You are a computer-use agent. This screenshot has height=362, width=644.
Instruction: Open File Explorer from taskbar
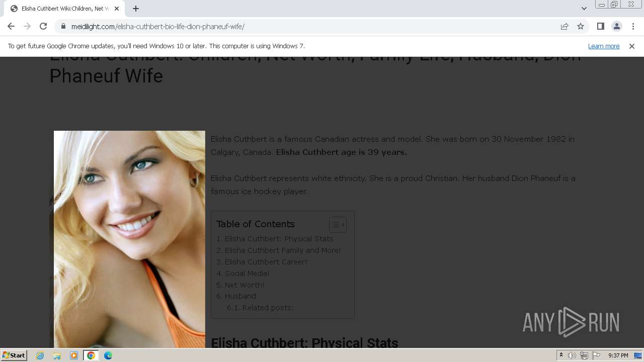pos(57,355)
